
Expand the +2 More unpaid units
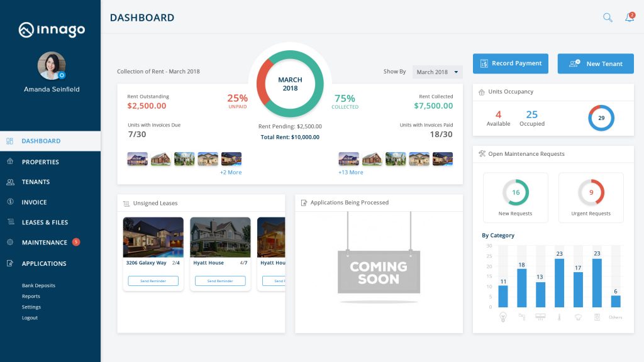(230, 172)
